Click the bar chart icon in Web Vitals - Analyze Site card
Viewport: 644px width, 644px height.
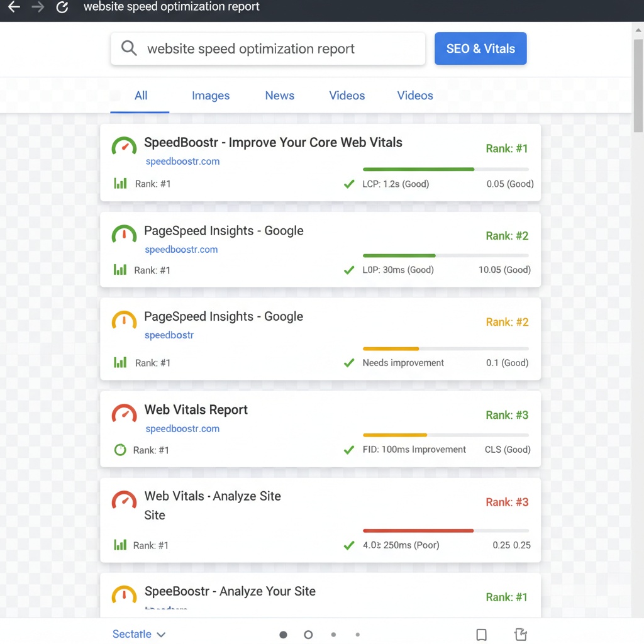coord(119,545)
